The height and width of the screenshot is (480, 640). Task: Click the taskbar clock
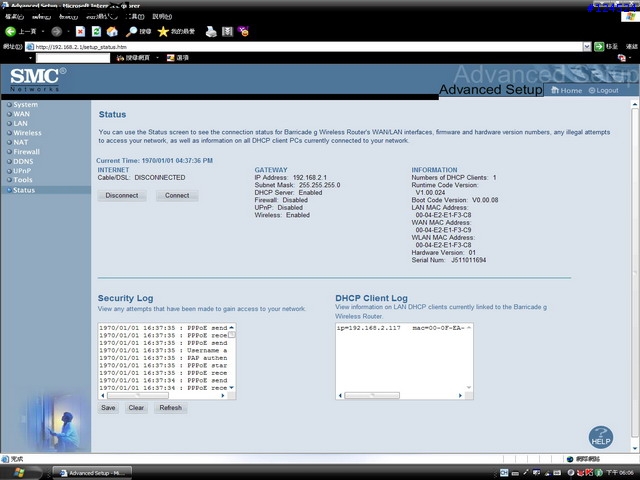click(x=620, y=473)
